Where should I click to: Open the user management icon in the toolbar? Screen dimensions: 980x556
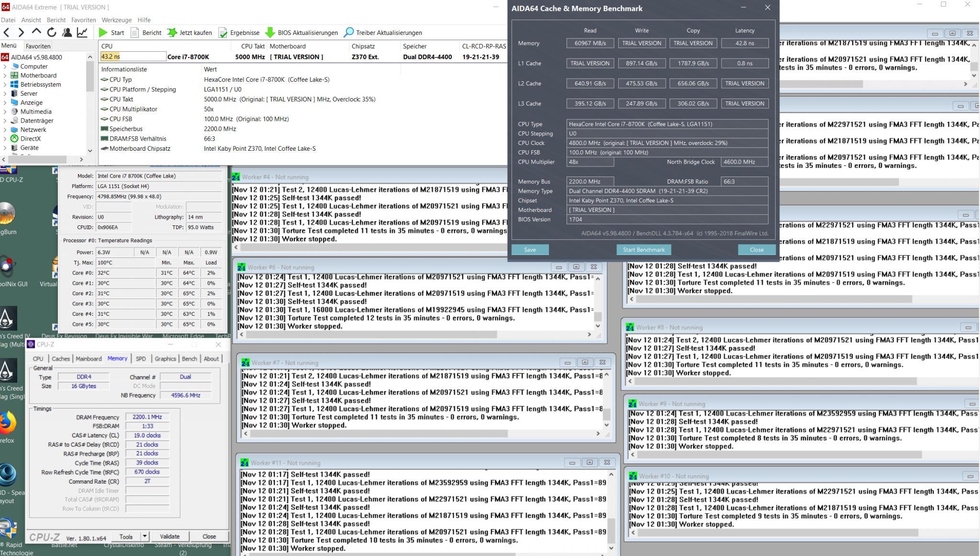pyautogui.click(x=67, y=33)
